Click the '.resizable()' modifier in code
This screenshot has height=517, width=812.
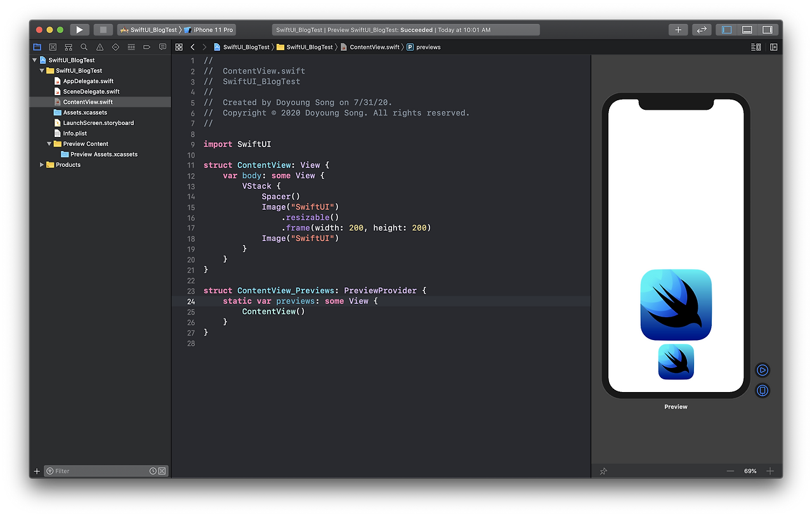pyautogui.click(x=310, y=218)
